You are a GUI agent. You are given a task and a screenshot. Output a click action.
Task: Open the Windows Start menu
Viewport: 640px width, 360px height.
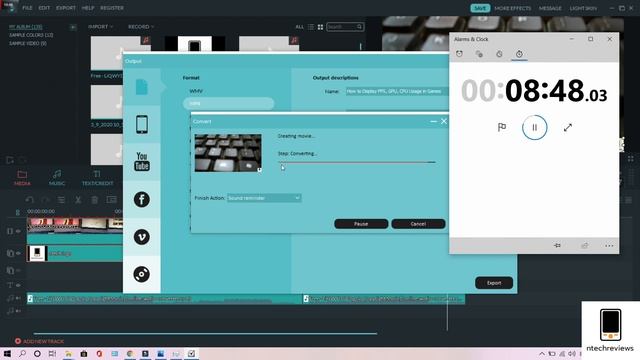point(7,354)
